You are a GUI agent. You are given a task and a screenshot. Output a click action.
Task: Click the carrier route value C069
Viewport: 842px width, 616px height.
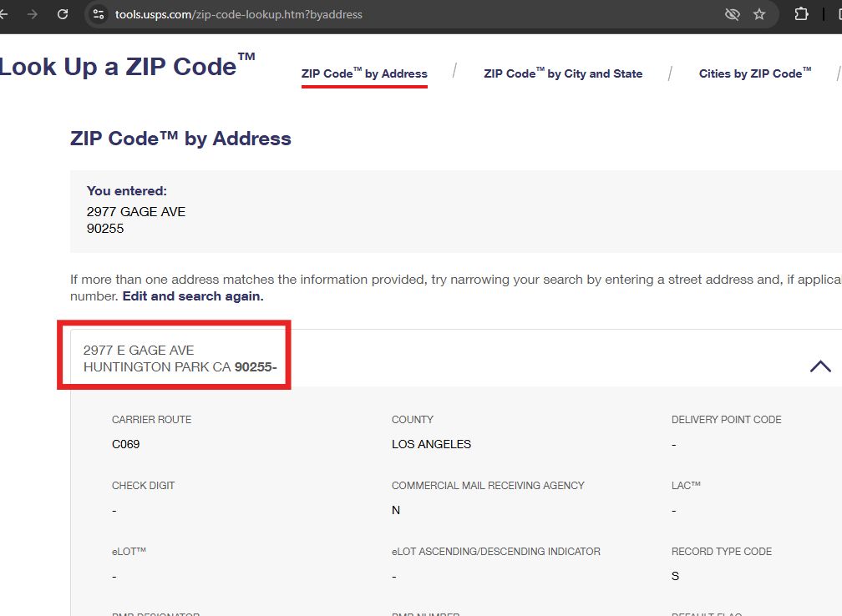126,444
